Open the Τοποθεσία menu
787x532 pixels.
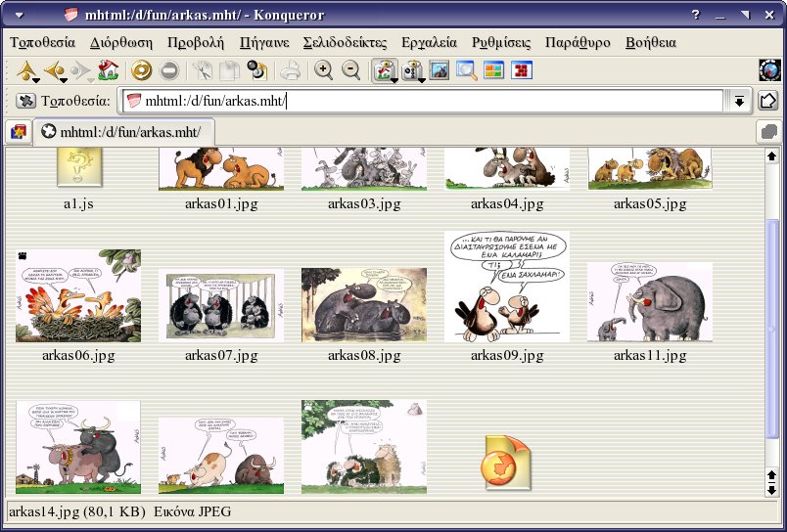pyautogui.click(x=43, y=43)
